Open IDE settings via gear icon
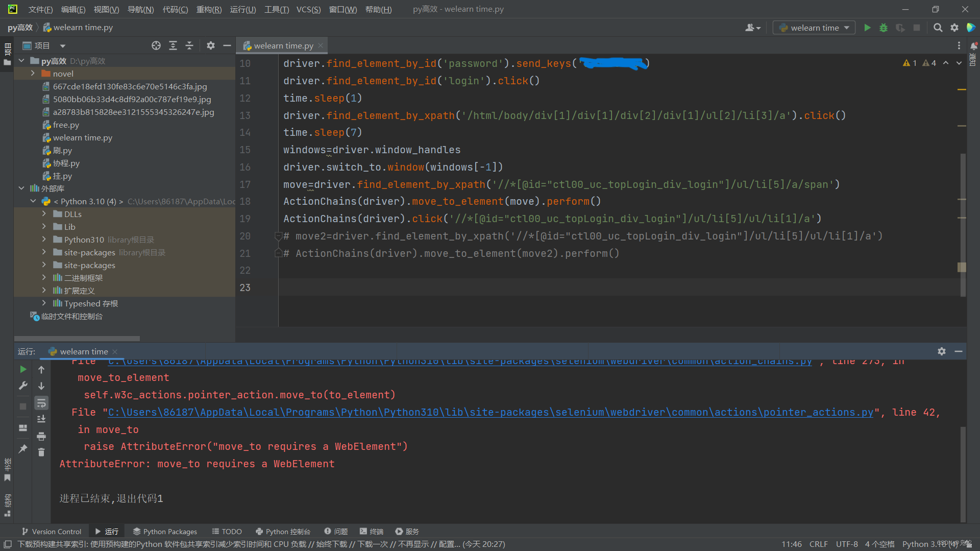 [x=954, y=28]
